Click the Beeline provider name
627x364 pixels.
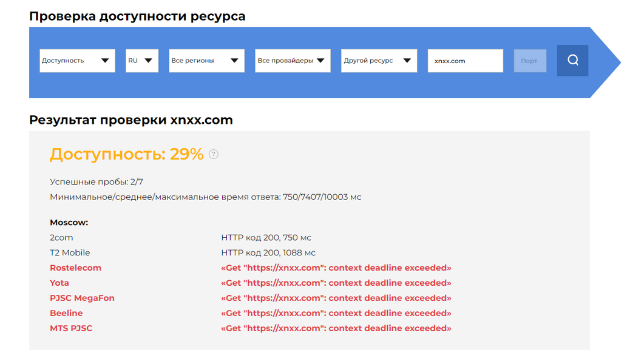coord(66,313)
